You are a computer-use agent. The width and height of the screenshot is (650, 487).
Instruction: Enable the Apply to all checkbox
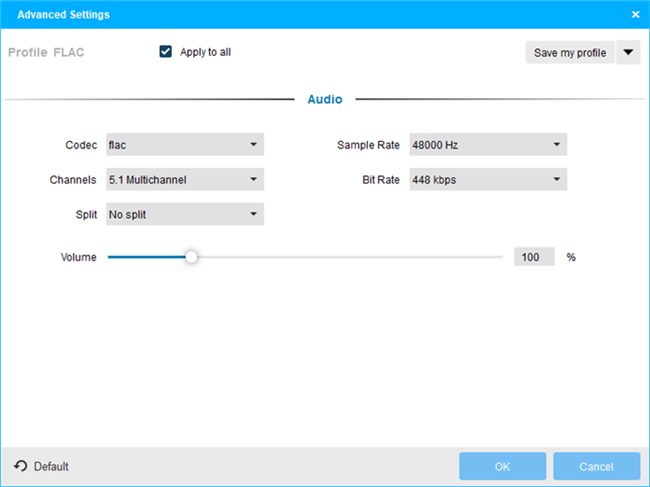[x=166, y=52]
